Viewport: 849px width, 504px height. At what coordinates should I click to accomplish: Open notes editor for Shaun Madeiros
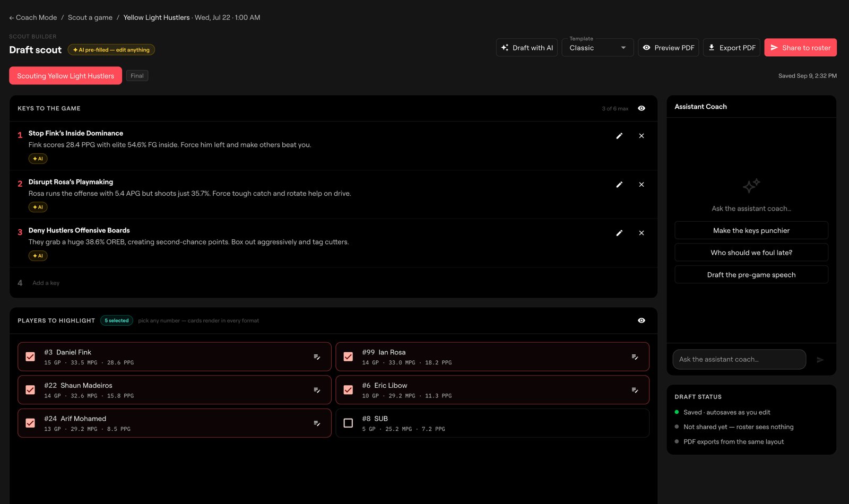[x=317, y=390]
